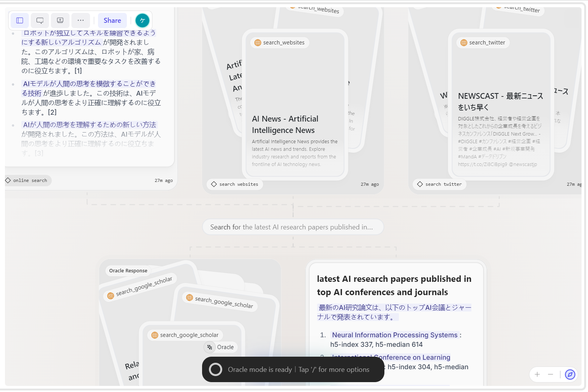Open the three-dot more options menu

pyautogui.click(x=81, y=21)
